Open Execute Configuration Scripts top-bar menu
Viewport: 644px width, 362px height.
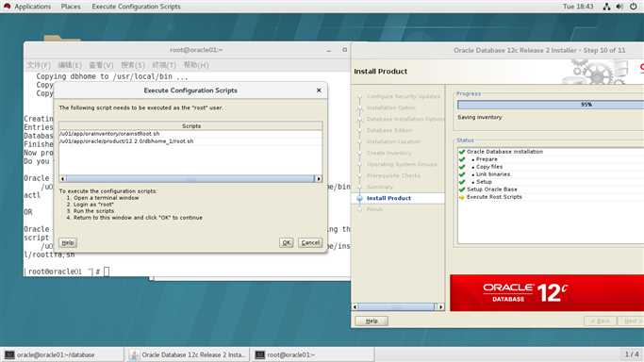point(136,7)
